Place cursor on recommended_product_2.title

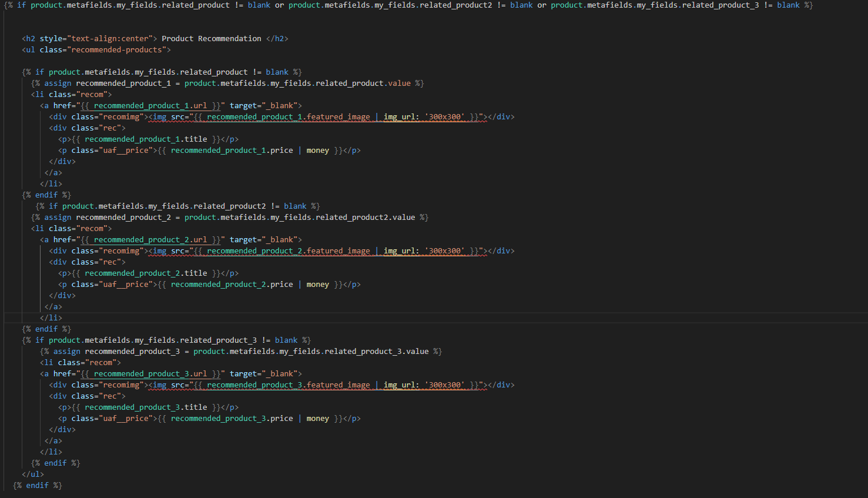point(145,273)
